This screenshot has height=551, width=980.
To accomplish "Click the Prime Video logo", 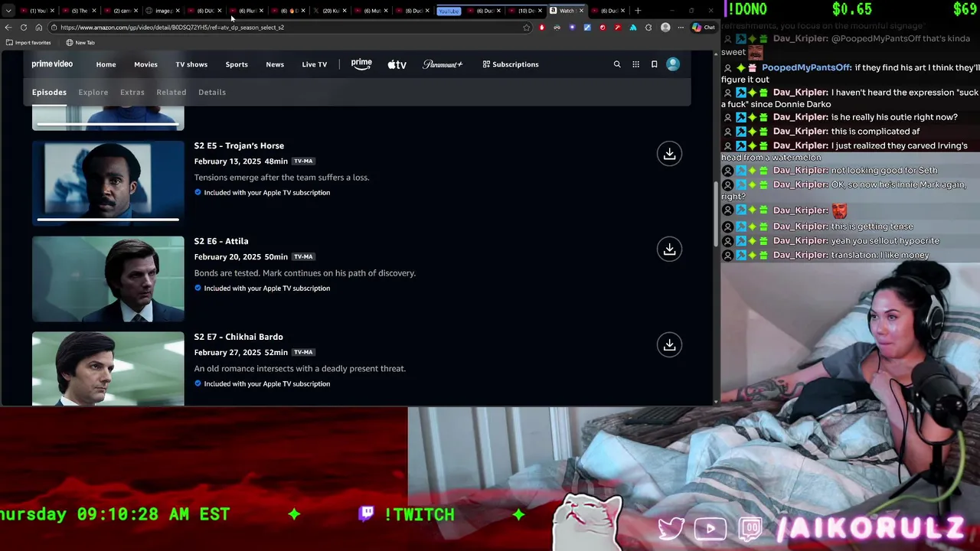I will [x=52, y=64].
